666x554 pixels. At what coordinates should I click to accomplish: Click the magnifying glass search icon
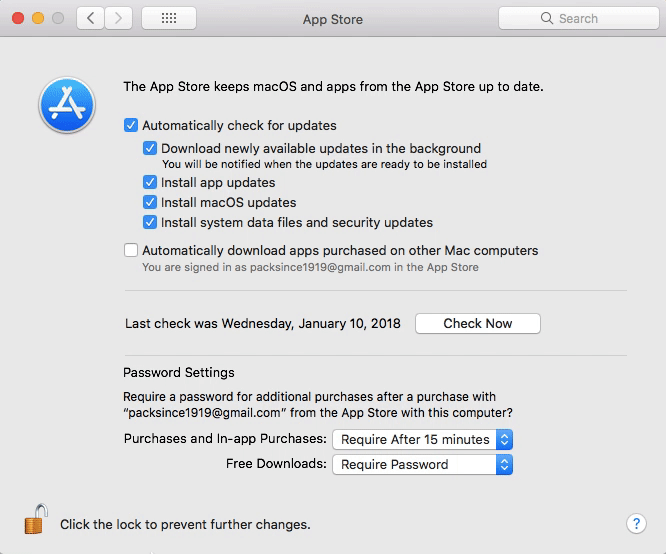(x=547, y=18)
